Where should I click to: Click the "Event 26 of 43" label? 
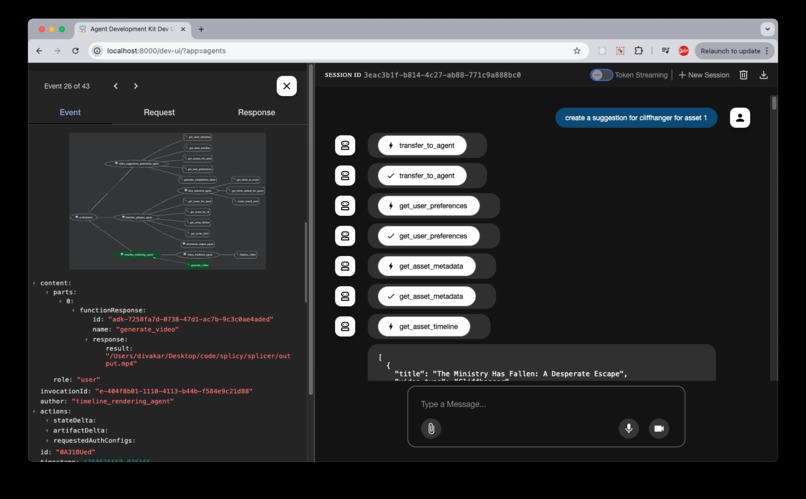pos(67,86)
